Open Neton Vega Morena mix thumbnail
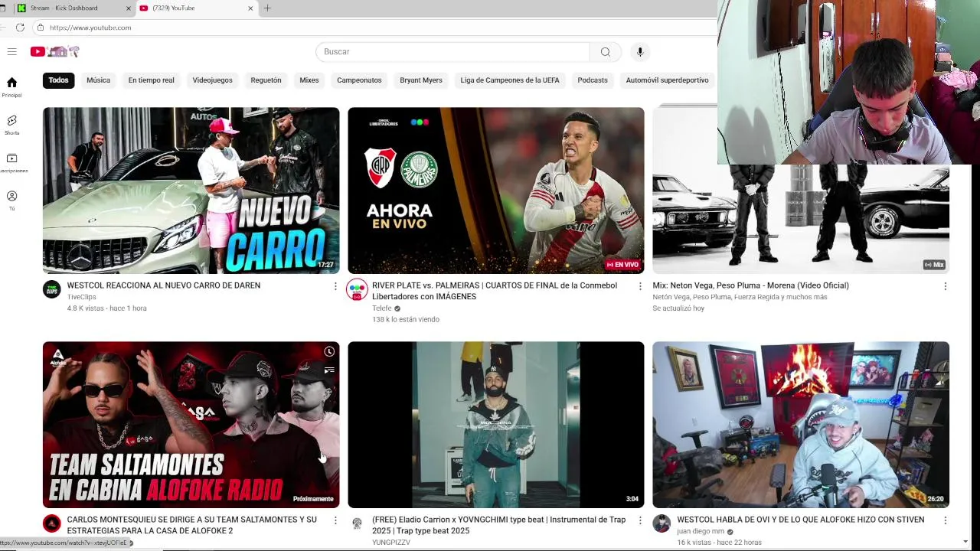 pos(801,219)
